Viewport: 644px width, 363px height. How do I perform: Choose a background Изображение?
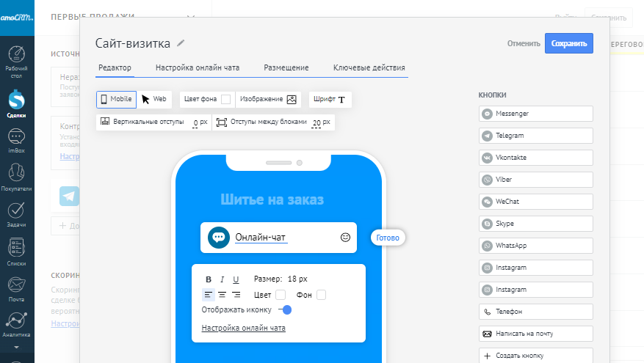coord(268,100)
